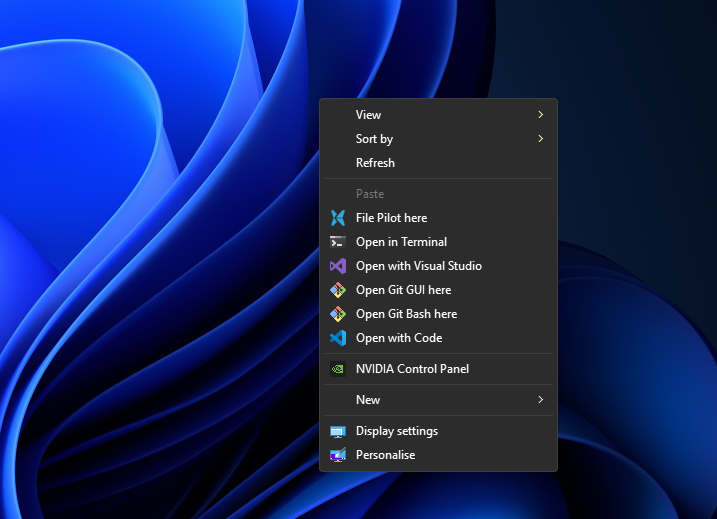Image resolution: width=717 pixels, height=519 pixels.
Task: Click the Personalise icon
Action: pyautogui.click(x=338, y=455)
